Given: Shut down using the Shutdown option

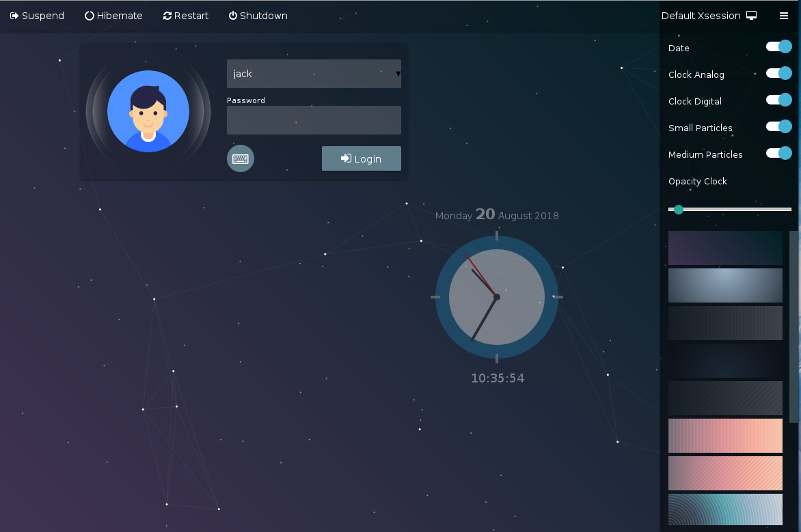Looking at the screenshot, I should 258,16.
